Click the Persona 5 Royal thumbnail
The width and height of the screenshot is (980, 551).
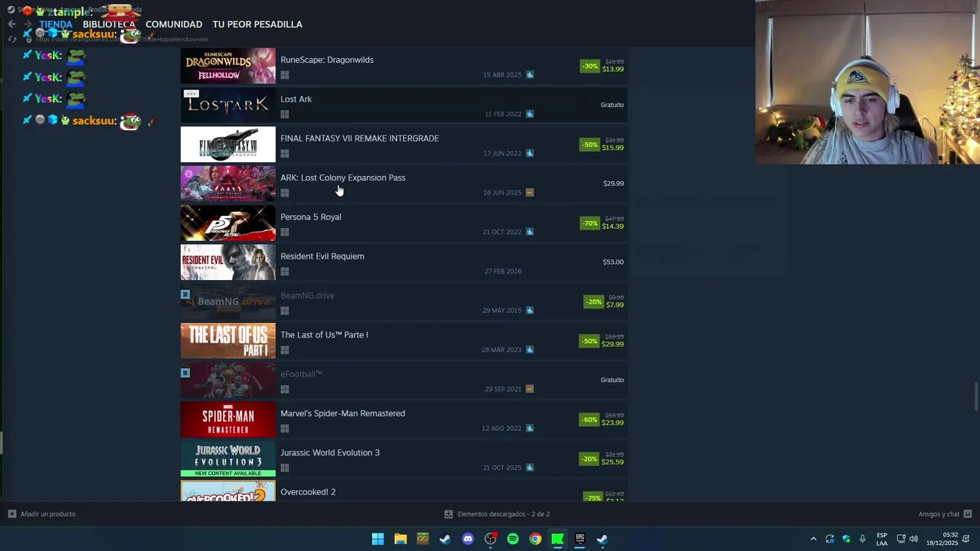[x=228, y=223]
